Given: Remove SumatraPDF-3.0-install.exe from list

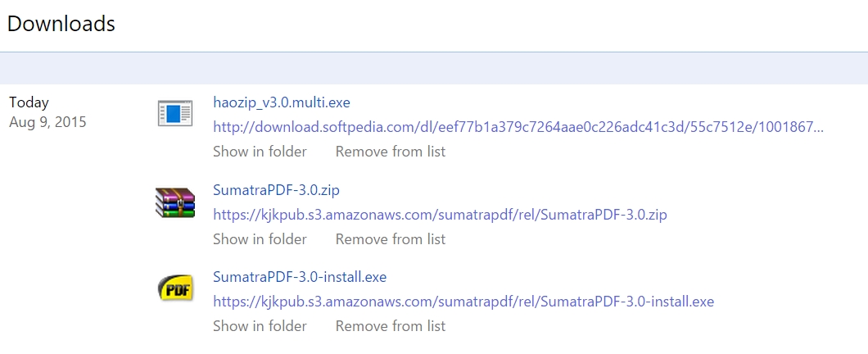Looking at the screenshot, I should (x=391, y=326).
